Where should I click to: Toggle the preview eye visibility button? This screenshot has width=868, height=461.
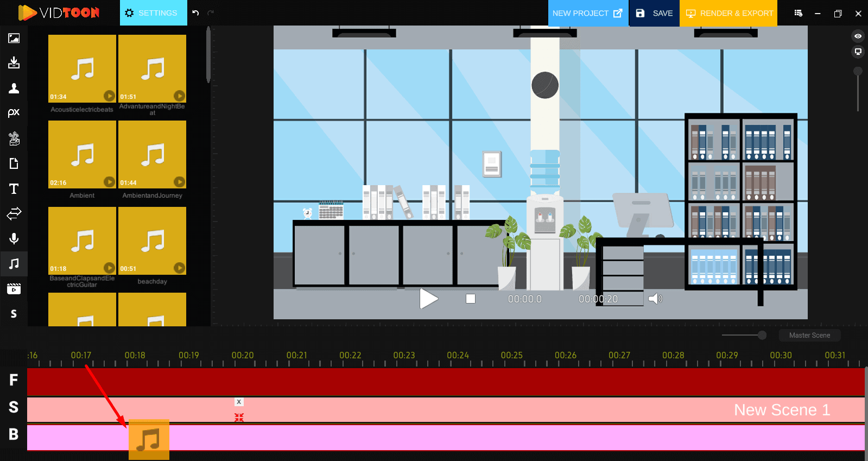click(858, 36)
